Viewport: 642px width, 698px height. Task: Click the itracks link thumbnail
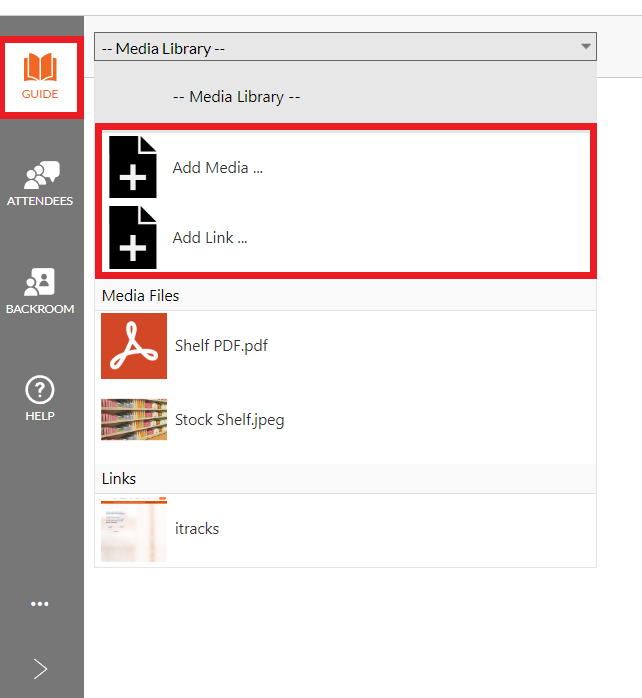(134, 529)
